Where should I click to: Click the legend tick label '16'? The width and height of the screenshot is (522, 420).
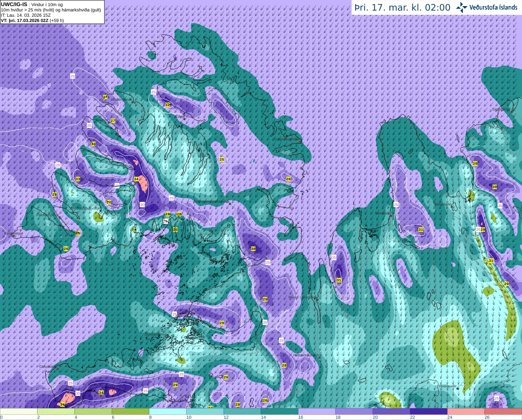click(x=301, y=417)
